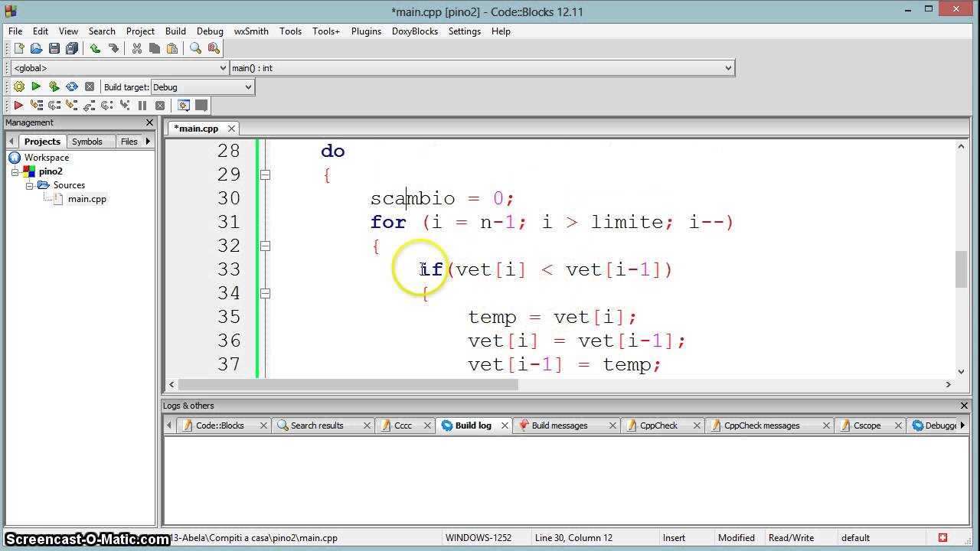
Task: Open the Debugging windows icon menu
Action: tap(184, 106)
